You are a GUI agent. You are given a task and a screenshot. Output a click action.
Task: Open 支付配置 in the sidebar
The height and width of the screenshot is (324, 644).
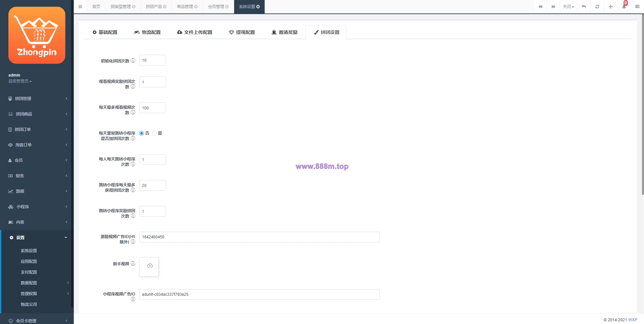tap(29, 272)
